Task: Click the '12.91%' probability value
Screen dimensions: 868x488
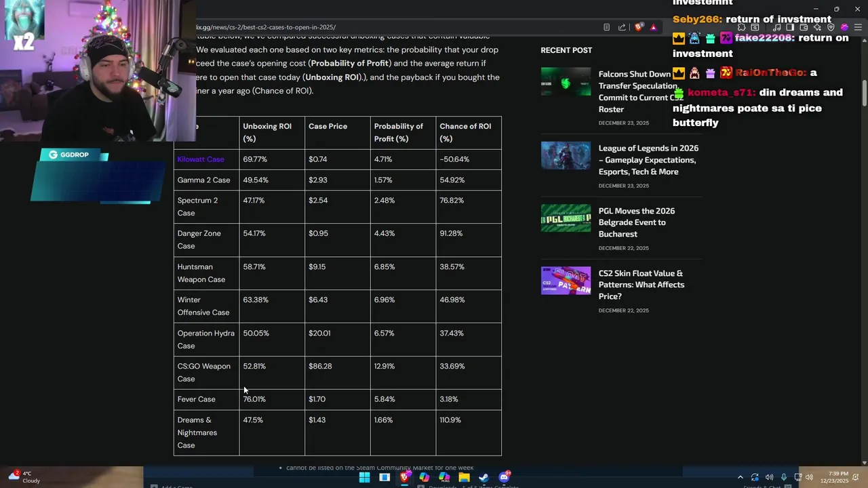Action: point(384,366)
